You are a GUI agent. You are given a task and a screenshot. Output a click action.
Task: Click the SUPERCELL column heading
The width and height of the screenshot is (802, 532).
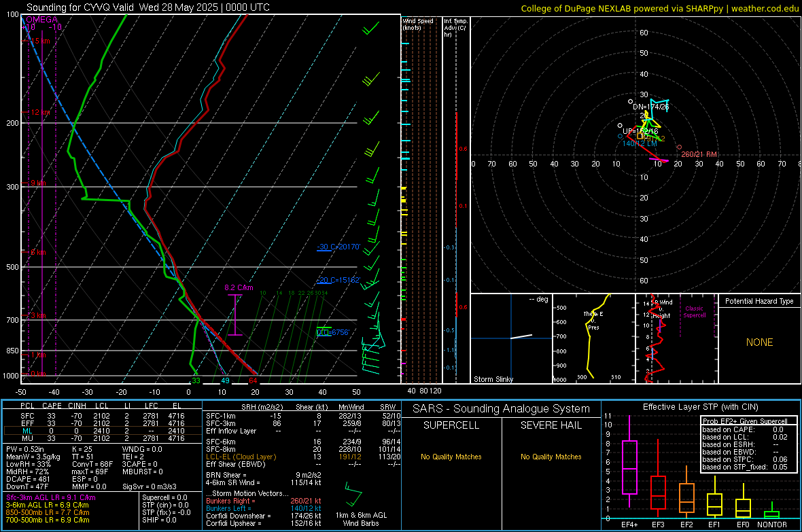[451, 425]
